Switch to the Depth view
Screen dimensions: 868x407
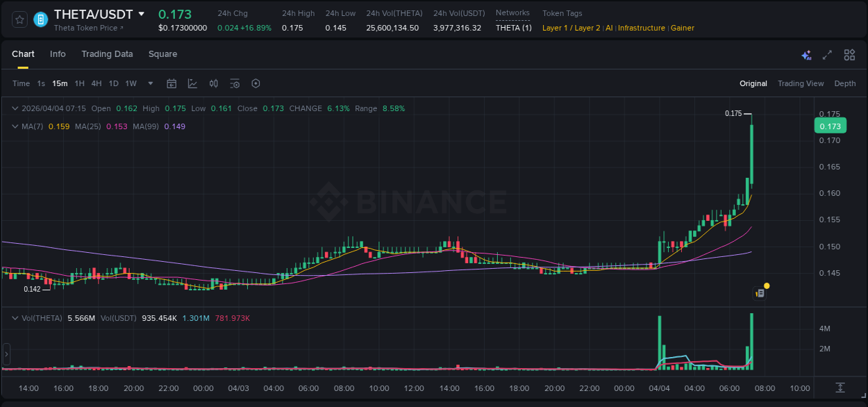tap(844, 83)
